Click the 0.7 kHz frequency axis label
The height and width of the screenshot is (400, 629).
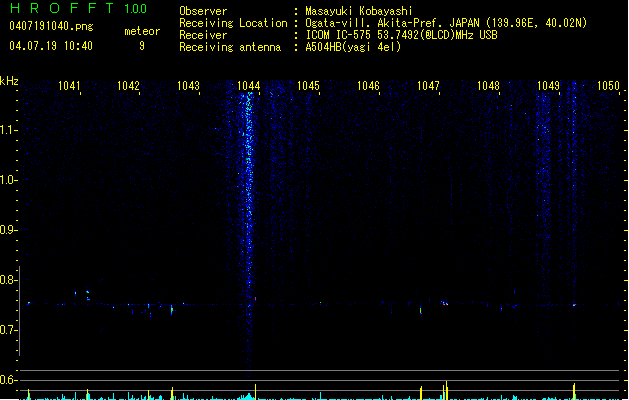[x=8, y=330]
